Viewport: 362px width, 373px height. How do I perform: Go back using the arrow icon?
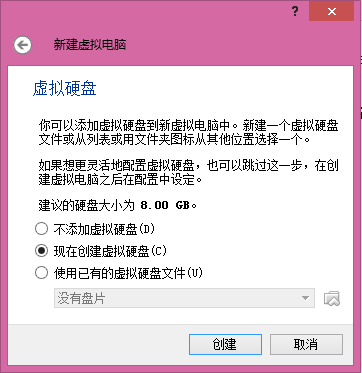tap(23, 45)
